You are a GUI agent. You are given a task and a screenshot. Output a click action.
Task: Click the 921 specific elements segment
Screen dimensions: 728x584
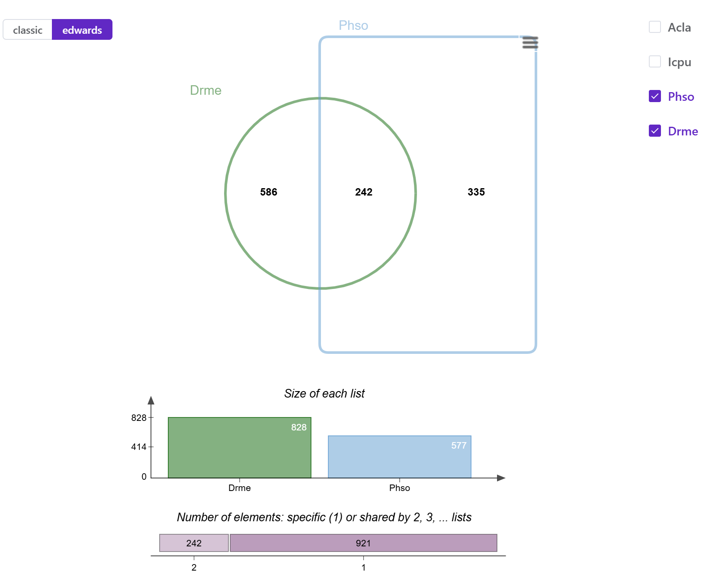coord(363,543)
